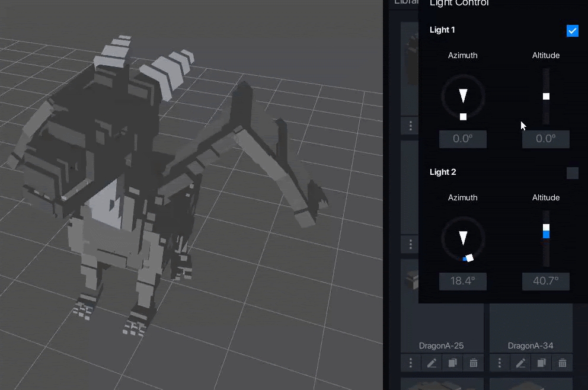Edit the DragonA-25 model

point(432,363)
